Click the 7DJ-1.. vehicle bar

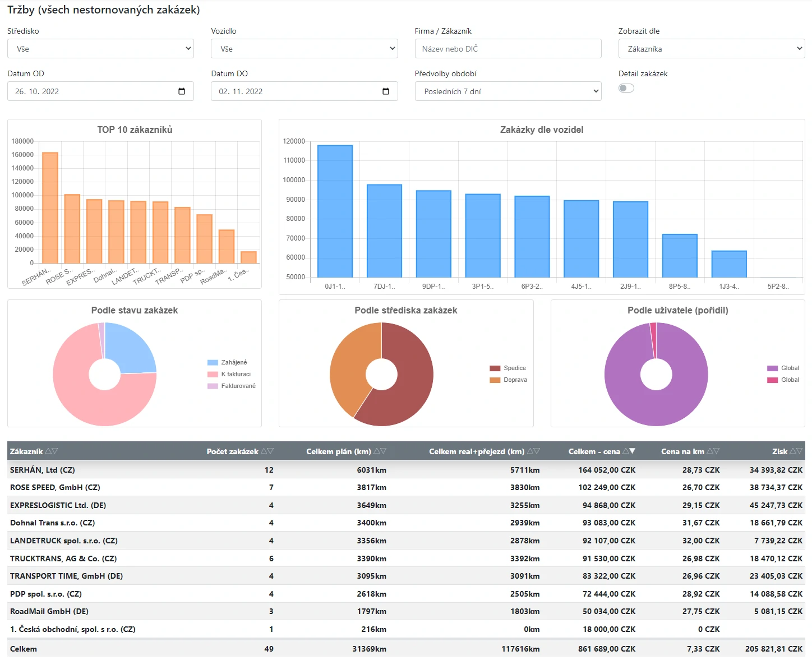click(x=385, y=230)
